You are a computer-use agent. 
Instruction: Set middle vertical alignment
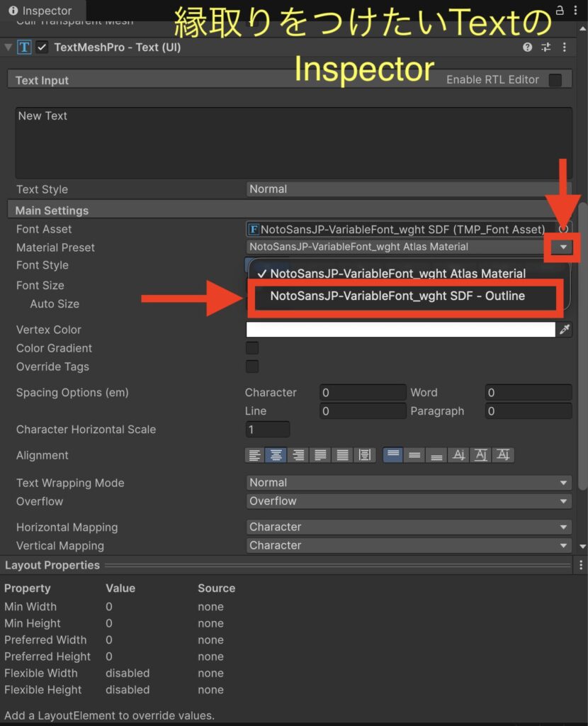pyautogui.click(x=414, y=455)
